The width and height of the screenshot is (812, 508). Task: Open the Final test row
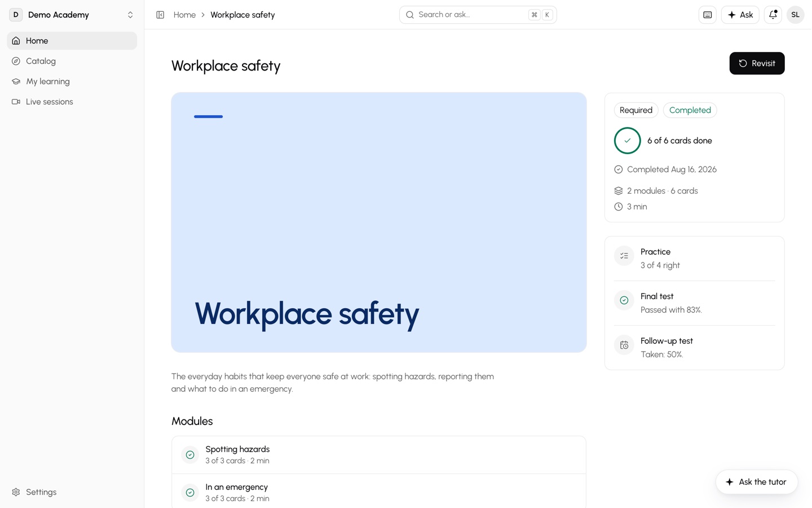695,303
